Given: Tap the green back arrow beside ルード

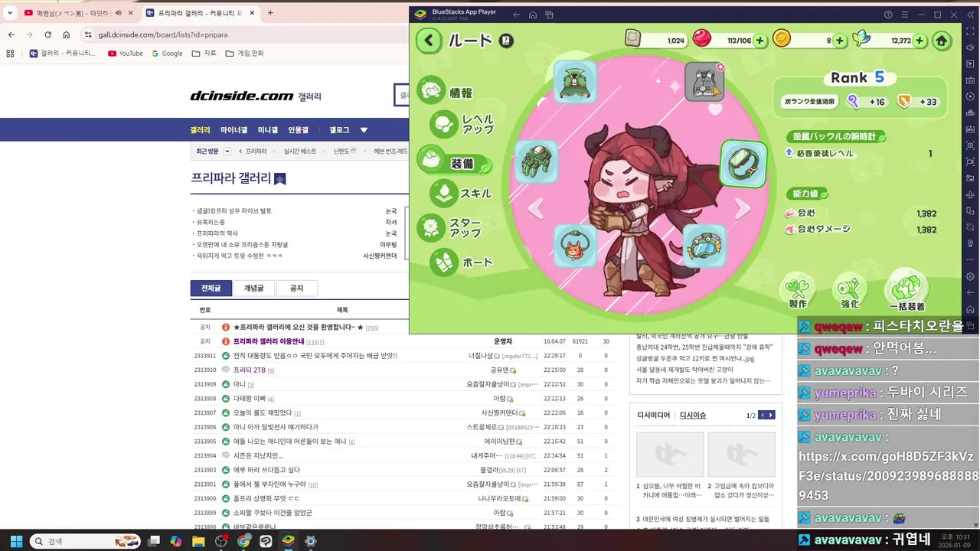Looking at the screenshot, I should click(429, 41).
